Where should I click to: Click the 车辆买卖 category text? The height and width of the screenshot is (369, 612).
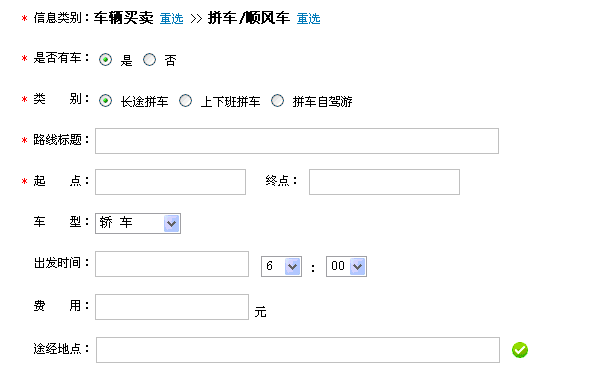[x=123, y=18]
